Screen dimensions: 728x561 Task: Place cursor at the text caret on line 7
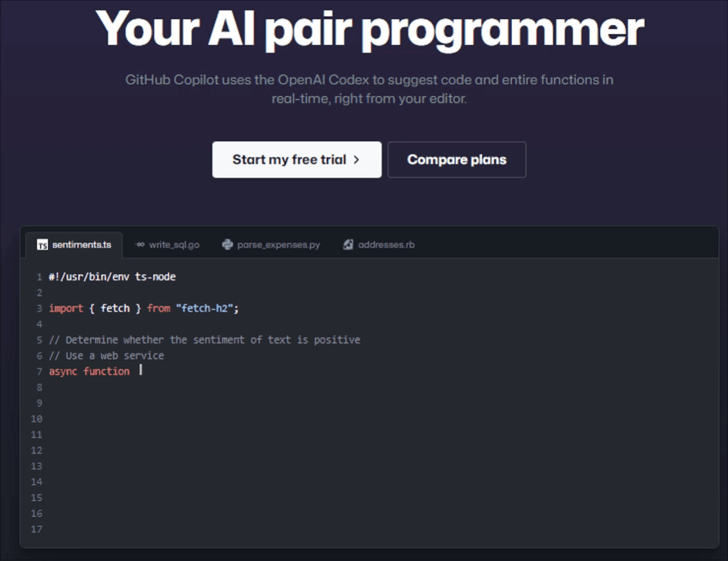pyautogui.click(x=140, y=370)
